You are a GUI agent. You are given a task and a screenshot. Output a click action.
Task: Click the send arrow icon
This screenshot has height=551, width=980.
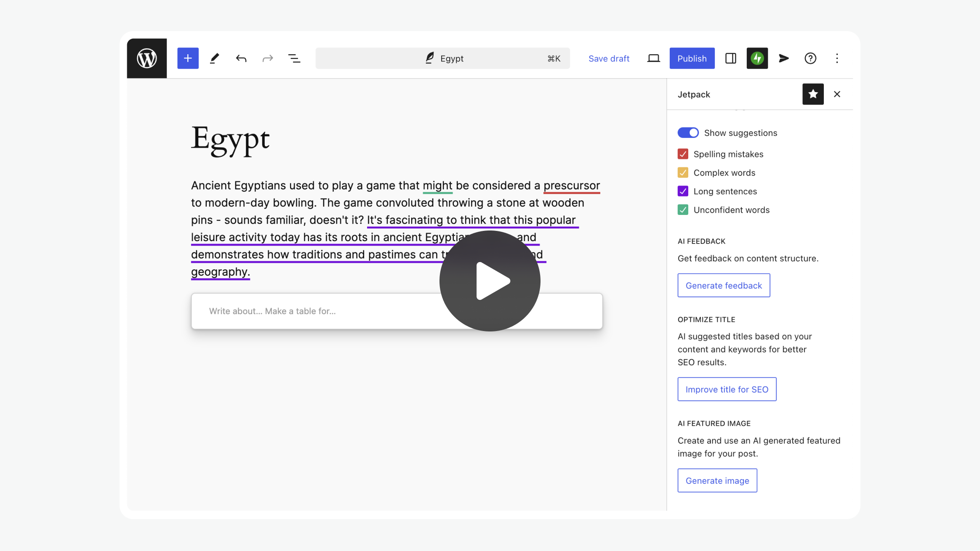[x=784, y=58]
